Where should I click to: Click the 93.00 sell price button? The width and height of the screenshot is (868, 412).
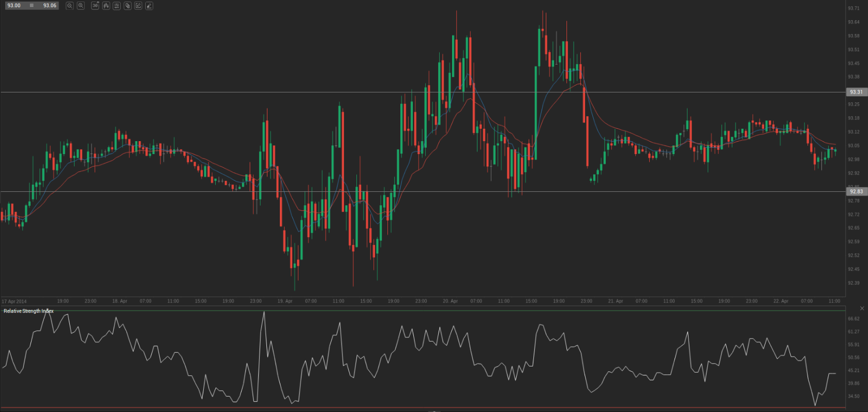(14, 6)
